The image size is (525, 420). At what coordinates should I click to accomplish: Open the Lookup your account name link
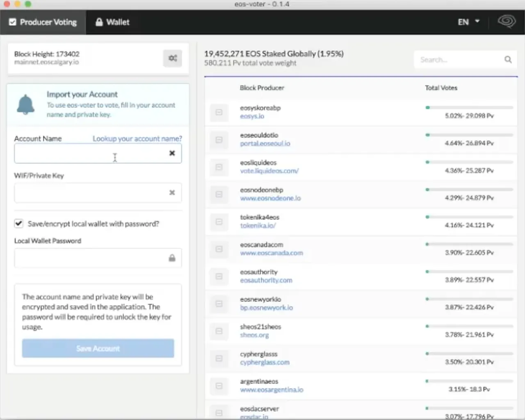pyautogui.click(x=137, y=139)
